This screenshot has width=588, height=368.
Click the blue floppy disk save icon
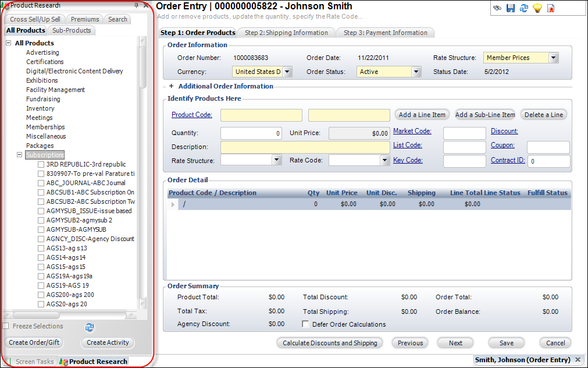pos(511,8)
